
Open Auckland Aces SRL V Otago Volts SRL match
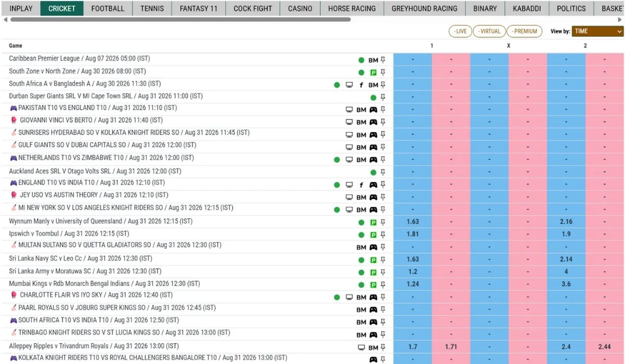tap(95, 171)
